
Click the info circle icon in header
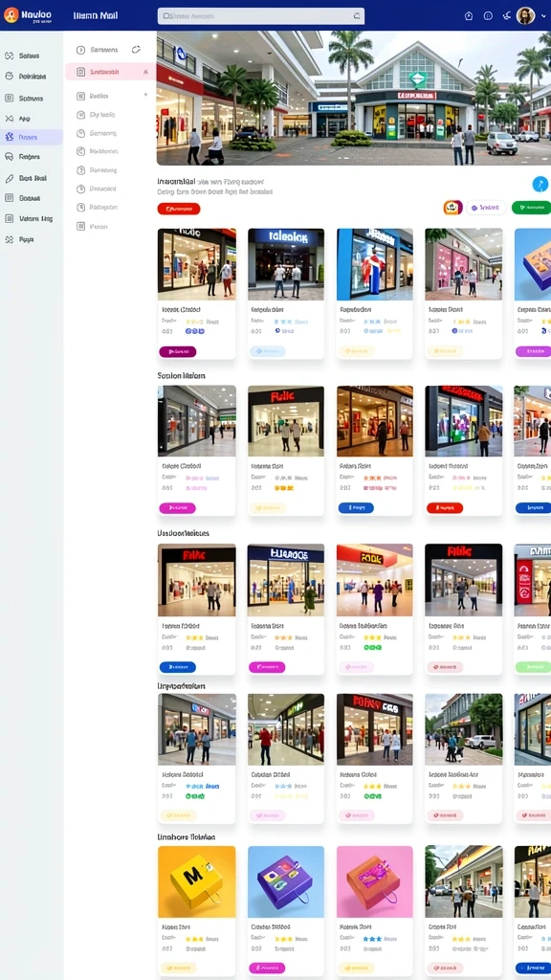(x=488, y=16)
